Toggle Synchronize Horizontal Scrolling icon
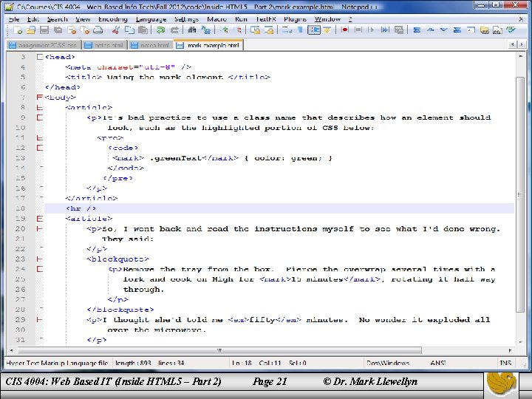532x399 pixels. pos(269,30)
